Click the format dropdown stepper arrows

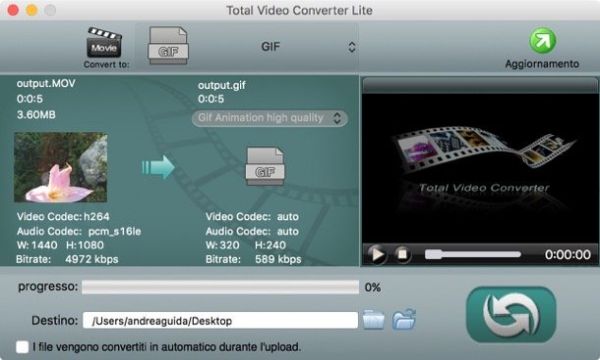[x=352, y=47]
